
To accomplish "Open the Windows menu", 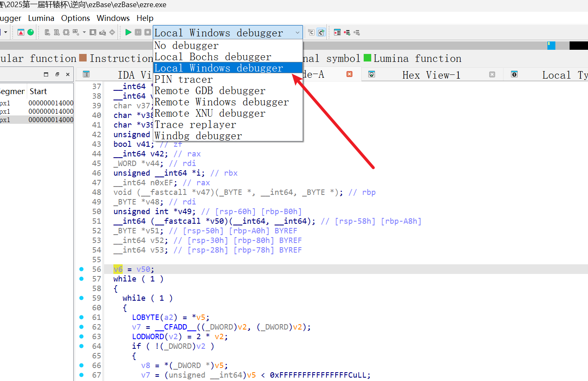I will click(113, 18).
